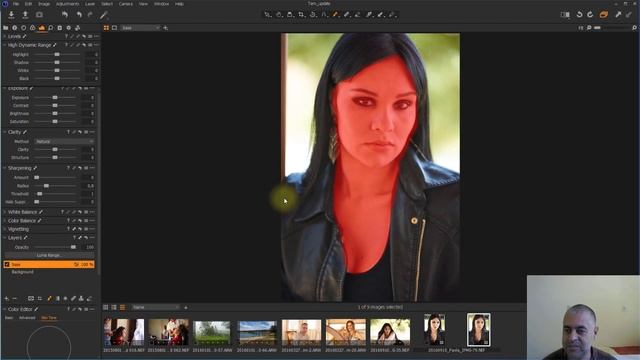640x360 pixels.
Task: Open the Adjustments menu
Action: (67, 4)
